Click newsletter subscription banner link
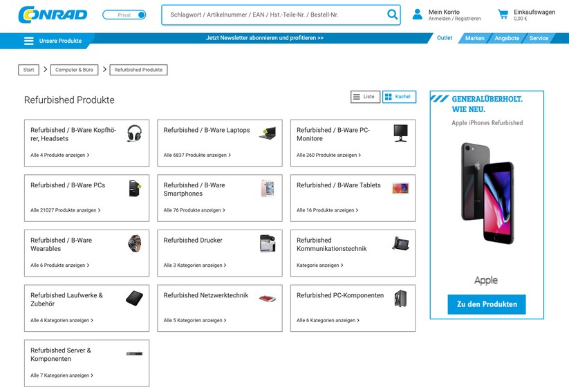 coord(265,38)
